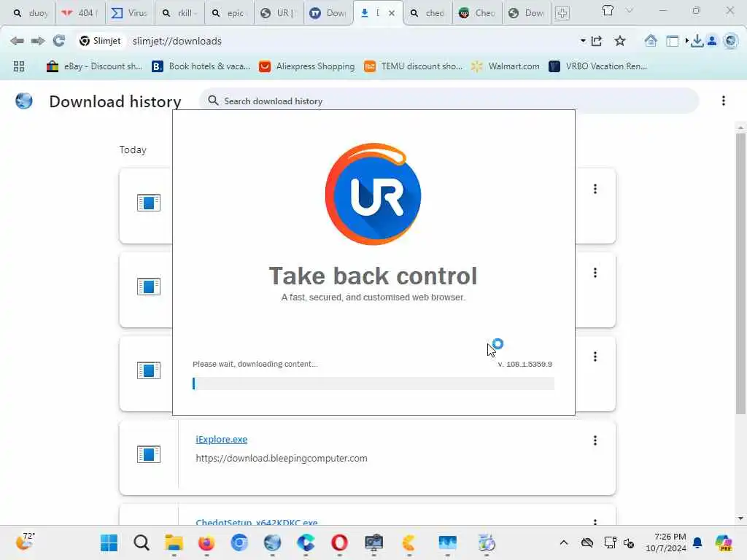
Task: Expand the tab list chevron
Action: pyautogui.click(x=630, y=10)
